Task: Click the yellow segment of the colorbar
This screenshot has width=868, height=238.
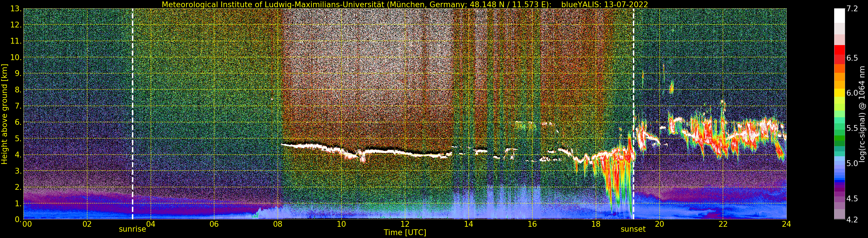Action: pos(839,93)
